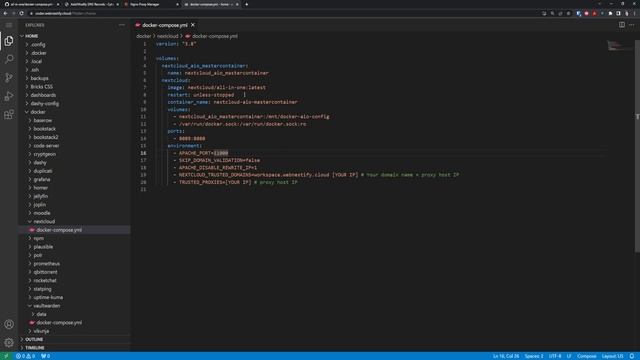Expand the OUTLINE section
640x360 pixels.
(x=75, y=339)
